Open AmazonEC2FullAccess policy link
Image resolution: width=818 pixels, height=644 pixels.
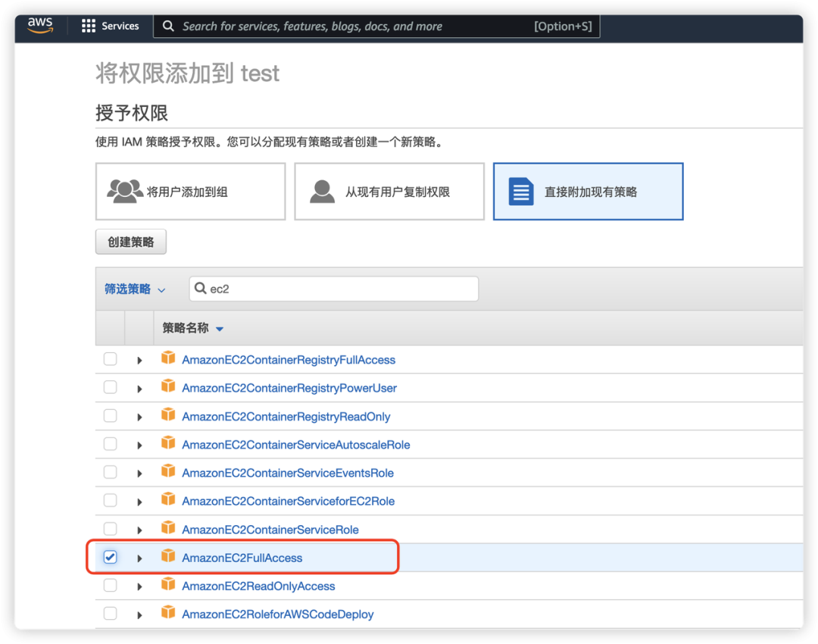[x=242, y=558]
